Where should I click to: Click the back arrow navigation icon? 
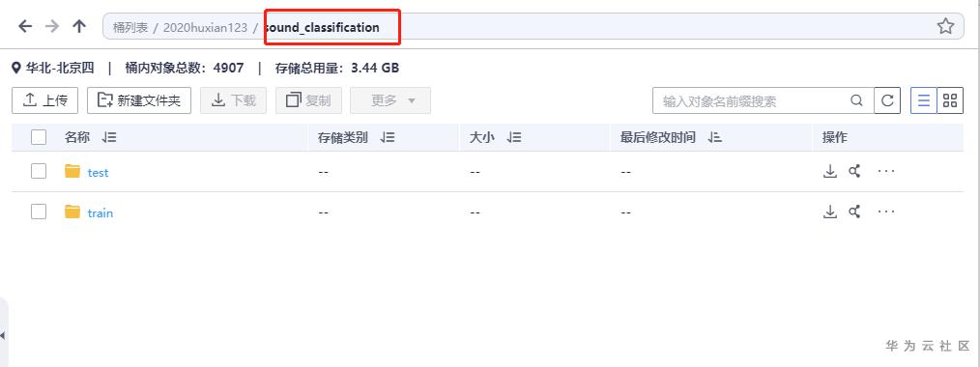(25, 26)
